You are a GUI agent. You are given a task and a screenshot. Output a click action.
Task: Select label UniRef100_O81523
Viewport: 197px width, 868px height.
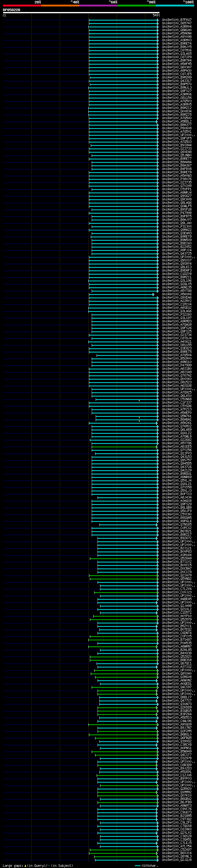point(177,382)
